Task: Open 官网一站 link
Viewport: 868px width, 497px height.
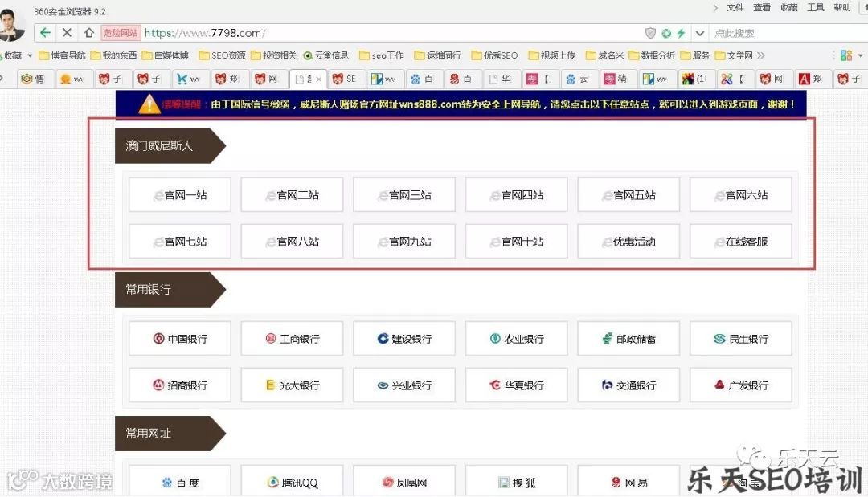Action: [x=180, y=194]
